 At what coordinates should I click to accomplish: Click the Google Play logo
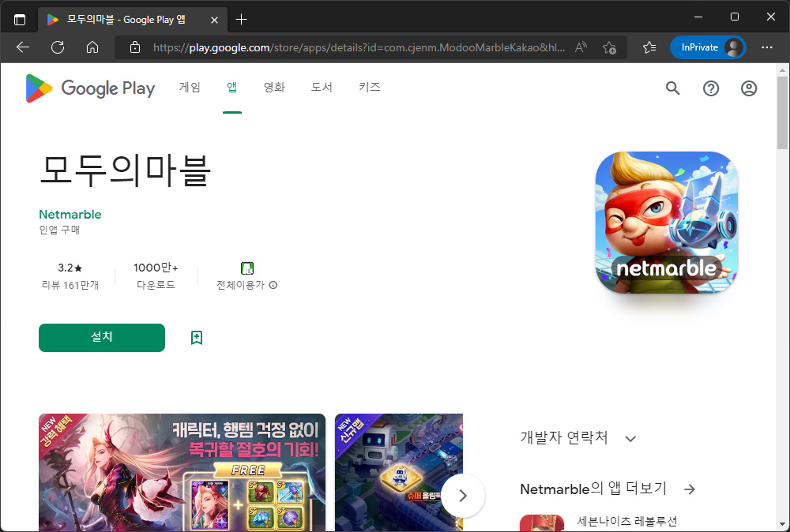click(90, 88)
